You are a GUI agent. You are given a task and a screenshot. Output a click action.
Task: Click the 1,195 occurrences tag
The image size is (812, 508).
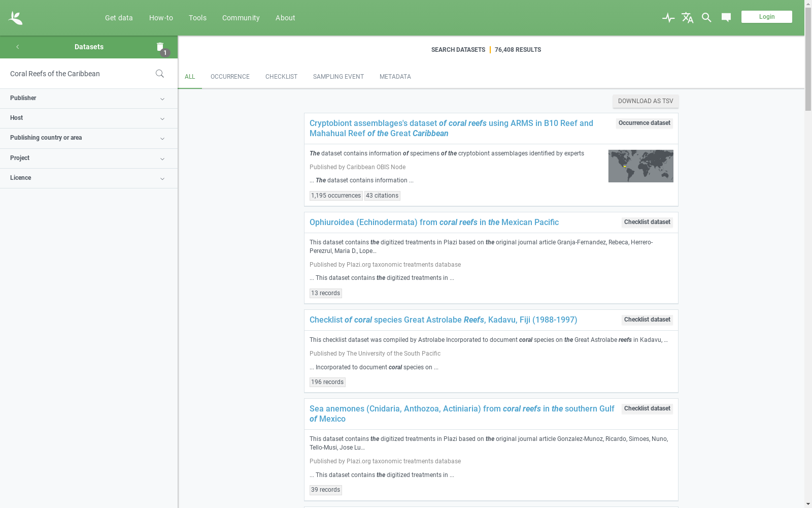point(336,196)
